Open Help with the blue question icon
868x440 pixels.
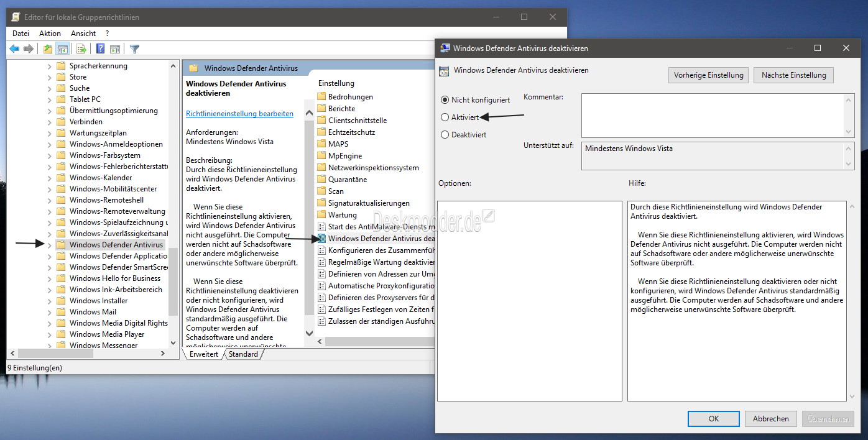pyautogui.click(x=100, y=49)
